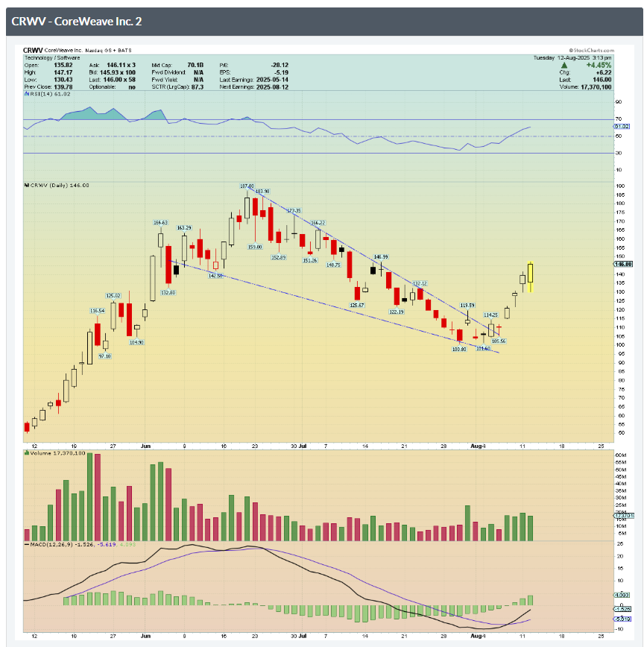
Task: Click the Last Earnings date 2025-05-14
Action: [x=272, y=80]
